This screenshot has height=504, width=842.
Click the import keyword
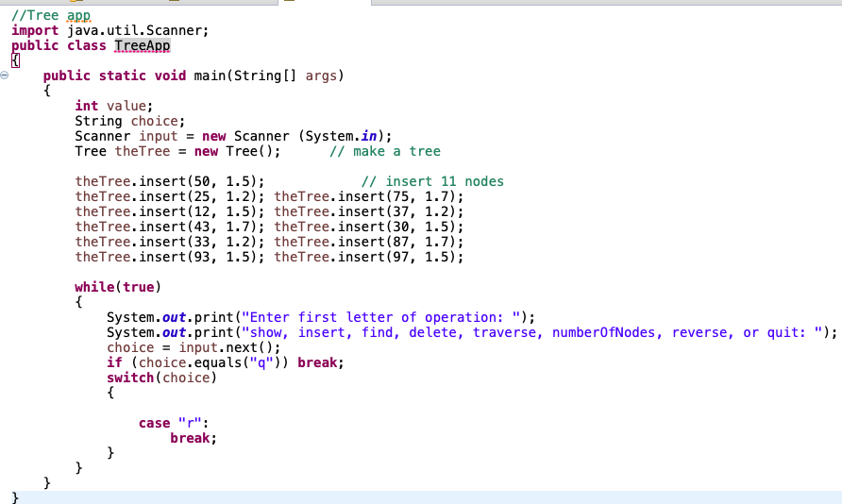[x=35, y=30]
